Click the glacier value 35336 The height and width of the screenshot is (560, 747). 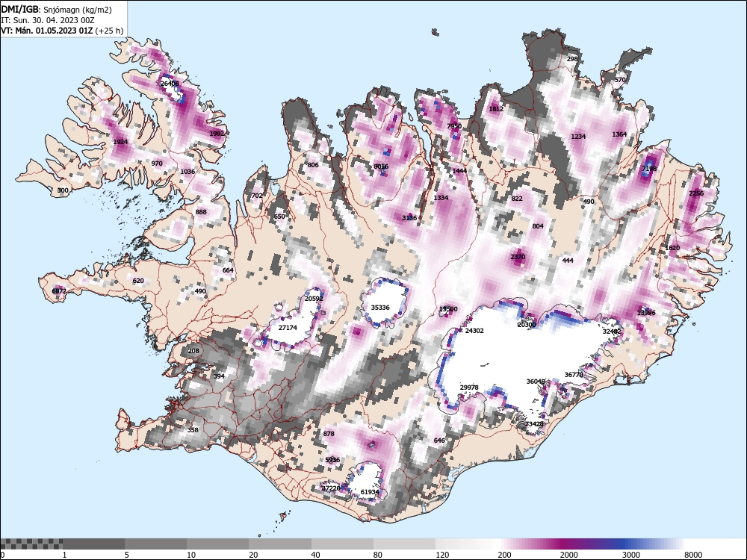[x=380, y=308]
